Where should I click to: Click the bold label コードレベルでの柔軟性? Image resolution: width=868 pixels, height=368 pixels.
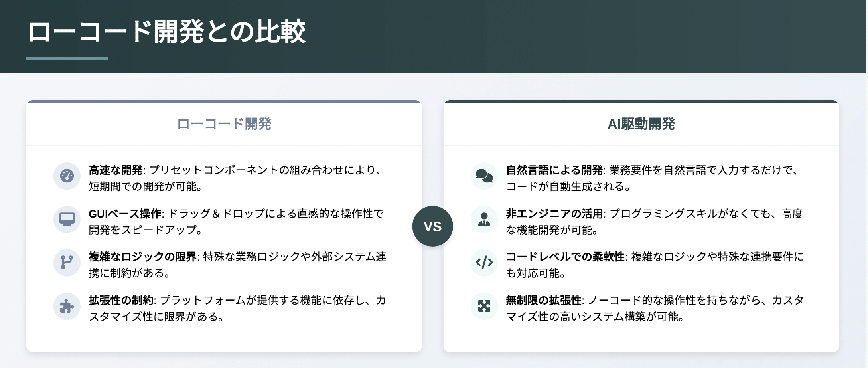pos(565,257)
